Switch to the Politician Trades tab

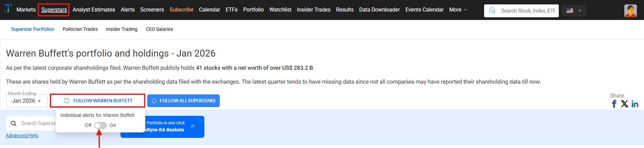80,29
